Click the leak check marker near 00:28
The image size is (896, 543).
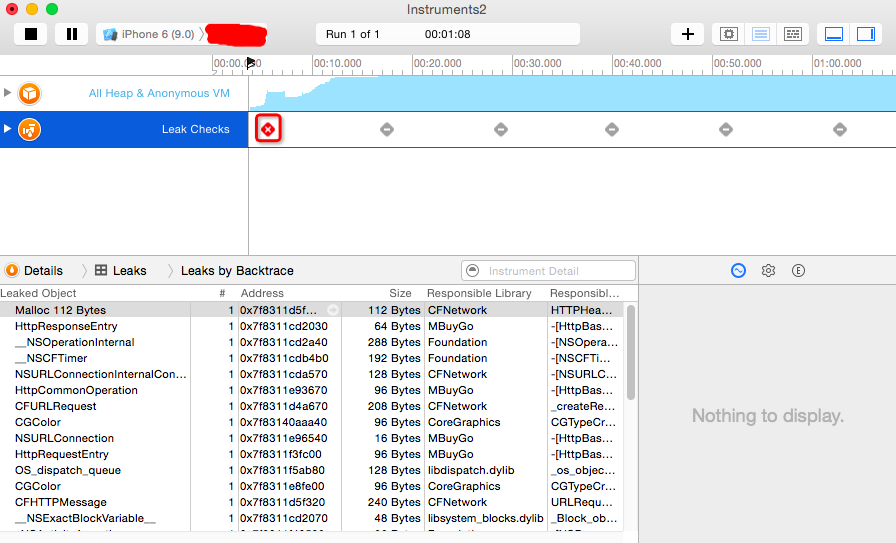coord(501,130)
